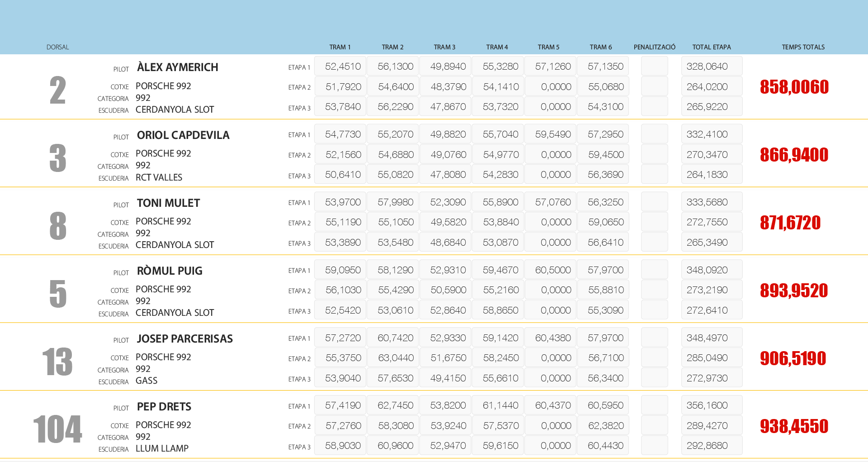868x462 pixels.
Task: Select the PENALITZACIÓ column header
Action: 654,47
